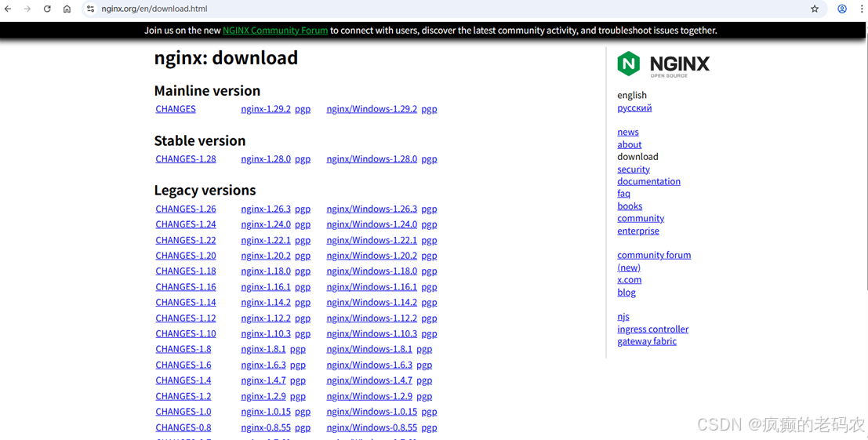The width and height of the screenshot is (868, 440).
Task: Bookmark this page with the star icon
Action: [x=815, y=9]
